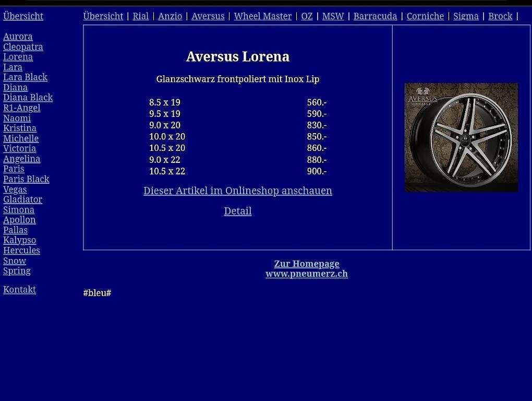Click the price '560.-'

pyautogui.click(x=317, y=102)
